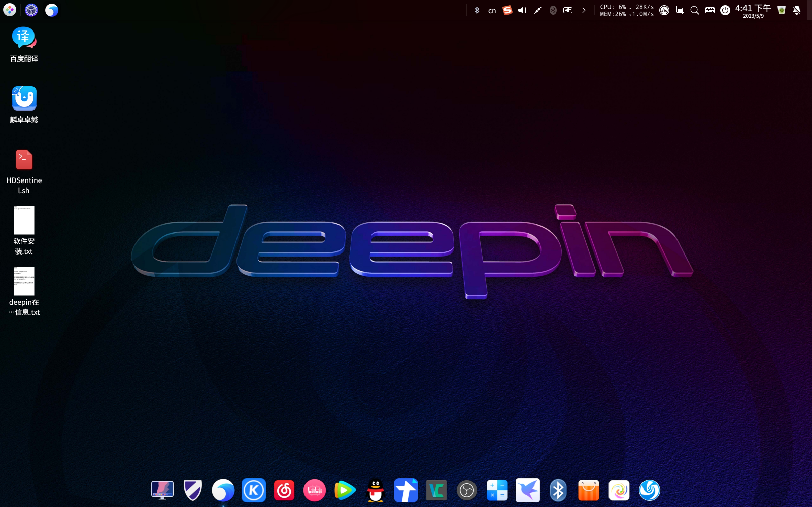Open the onscreen keyboard from the tray
812x507 pixels.
pyautogui.click(x=710, y=10)
